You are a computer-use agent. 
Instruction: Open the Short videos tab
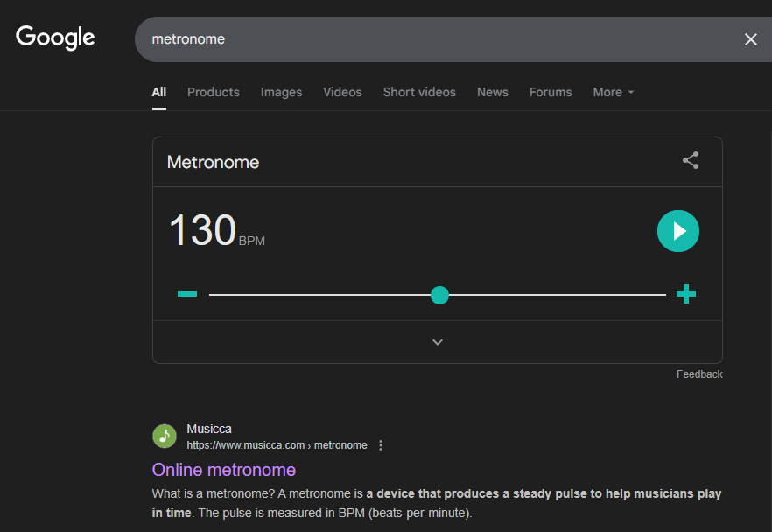coord(419,92)
